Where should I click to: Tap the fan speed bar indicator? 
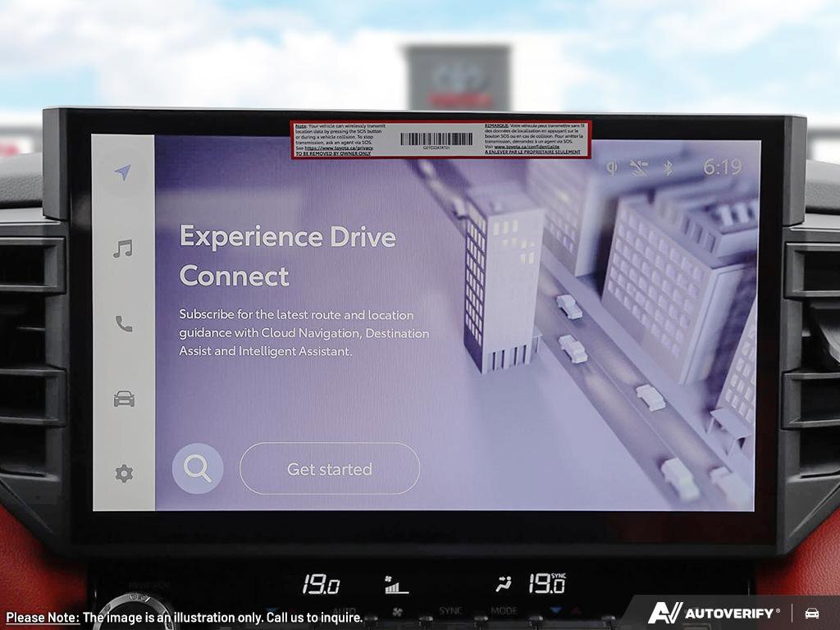point(397,586)
